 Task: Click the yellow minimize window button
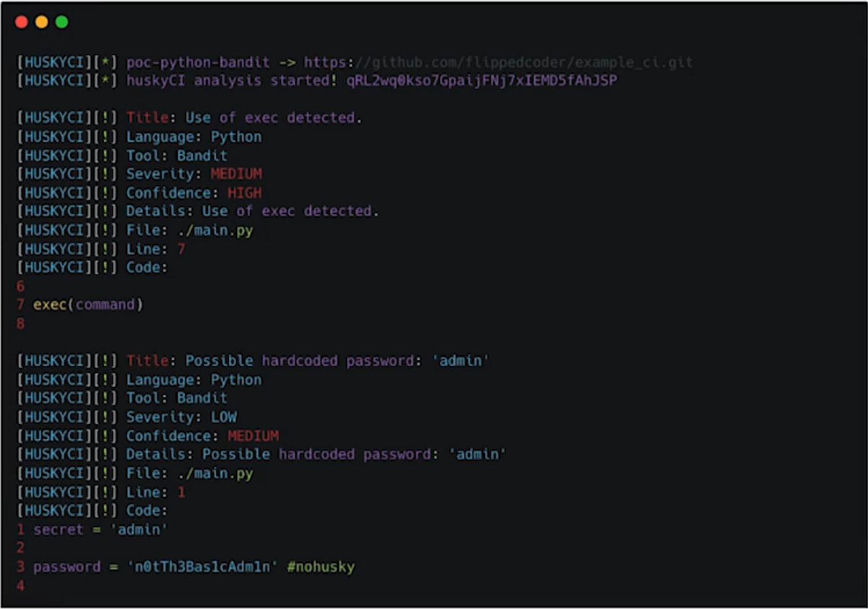42,22
